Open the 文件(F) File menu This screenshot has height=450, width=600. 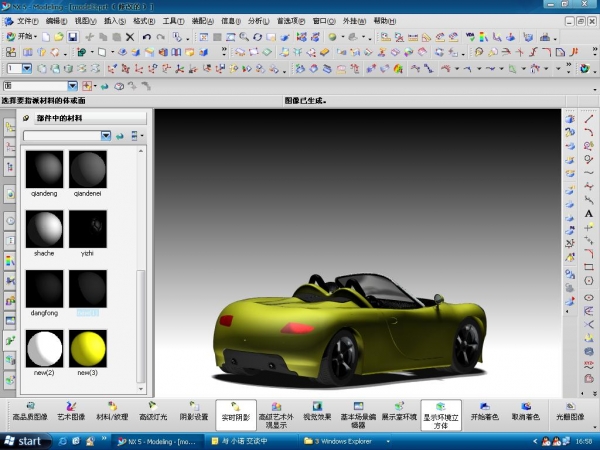[x=28, y=20]
